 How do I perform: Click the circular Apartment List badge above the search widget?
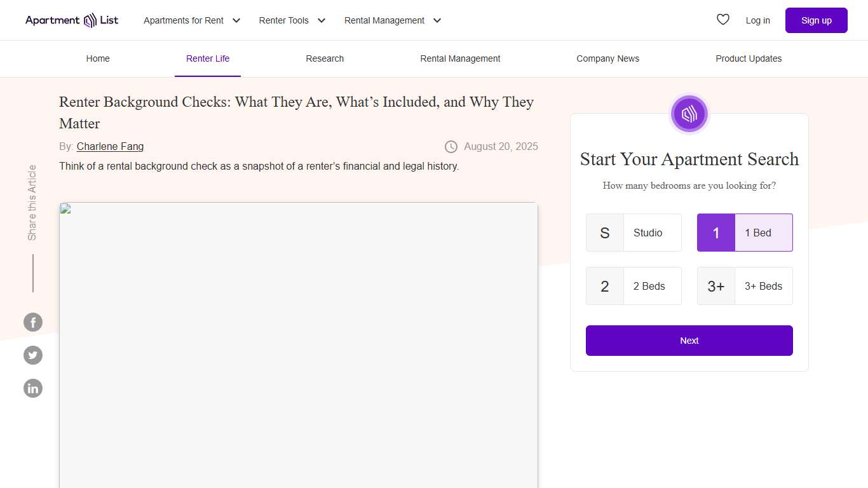(689, 114)
